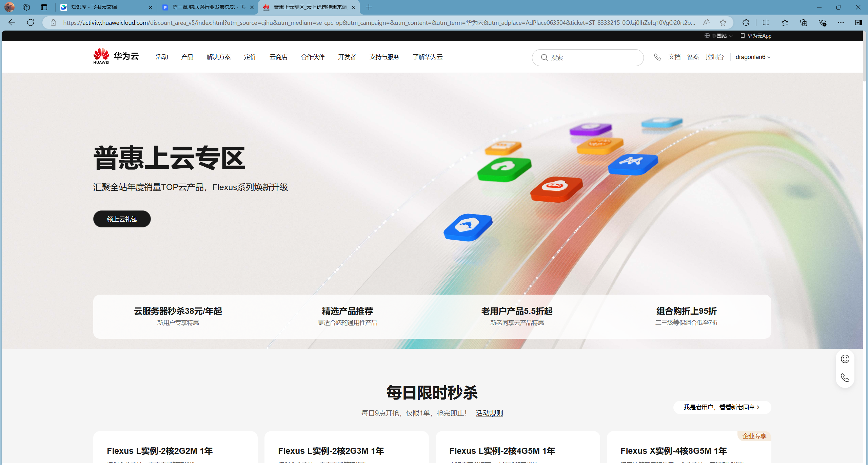Screen dimensions: 868x465
Task: Click the phone icon beside 文档
Action: [x=657, y=57]
